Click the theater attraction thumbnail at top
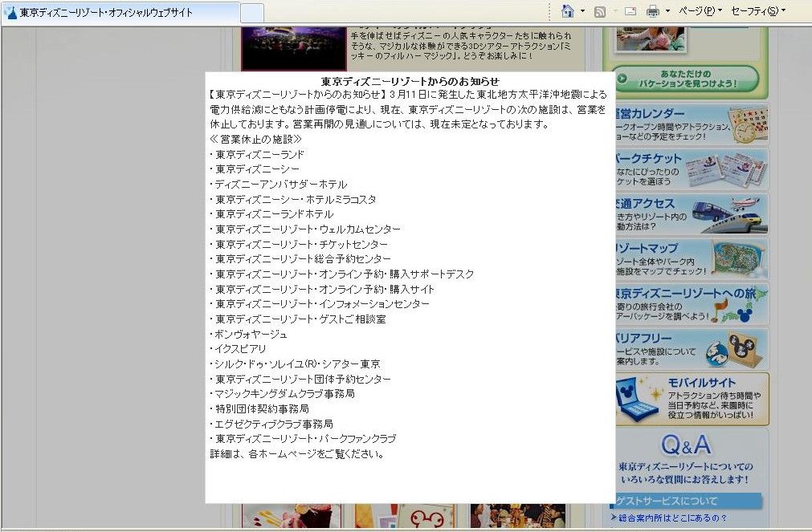This screenshot has height=532, width=812. [294, 48]
